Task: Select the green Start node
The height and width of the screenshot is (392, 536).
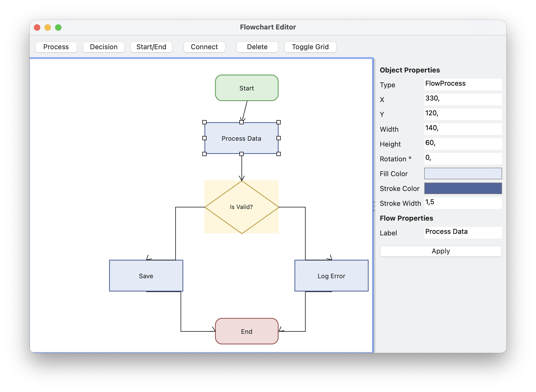Action: click(x=247, y=88)
